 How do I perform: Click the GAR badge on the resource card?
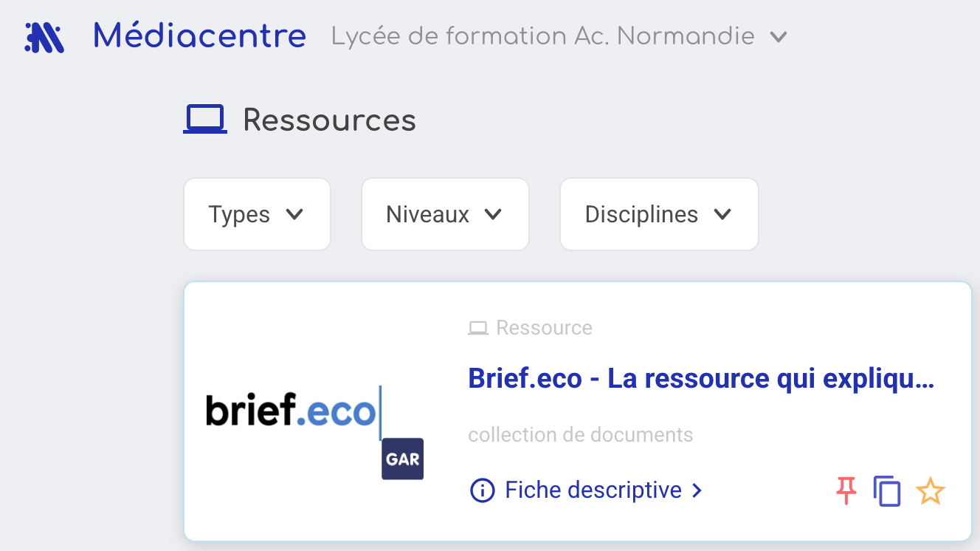(402, 459)
